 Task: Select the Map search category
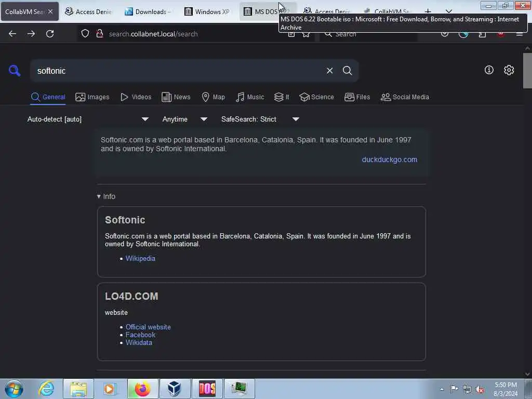pos(213,97)
